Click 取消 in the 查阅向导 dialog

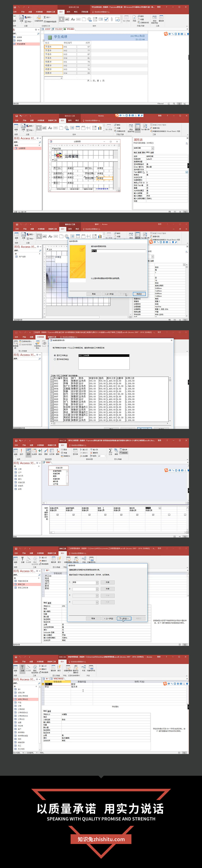[x=93, y=618]
